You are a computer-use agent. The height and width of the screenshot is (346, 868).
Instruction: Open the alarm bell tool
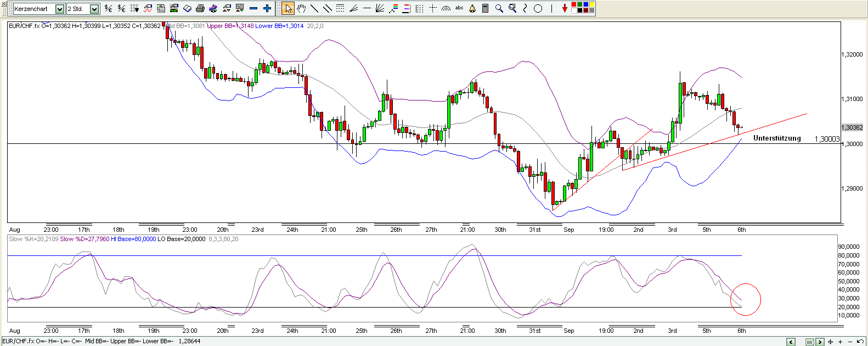pyautogui.click(x=472, y=8)
